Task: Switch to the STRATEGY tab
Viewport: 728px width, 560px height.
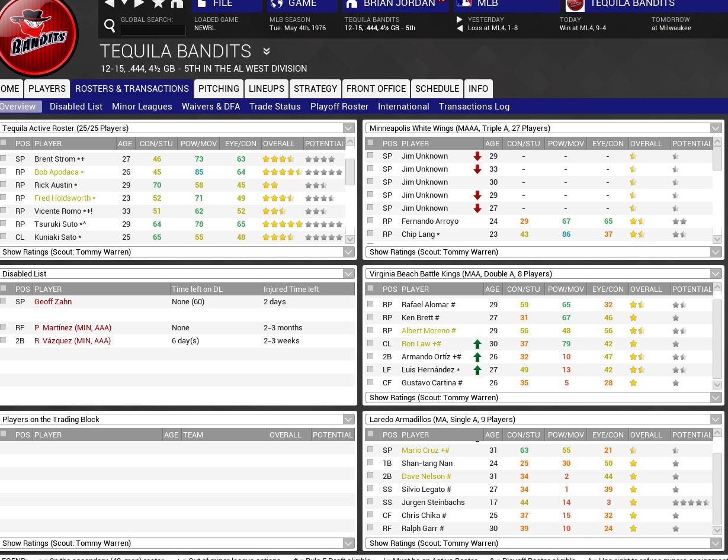Action: pyautogui.click(x=315, y=89)
